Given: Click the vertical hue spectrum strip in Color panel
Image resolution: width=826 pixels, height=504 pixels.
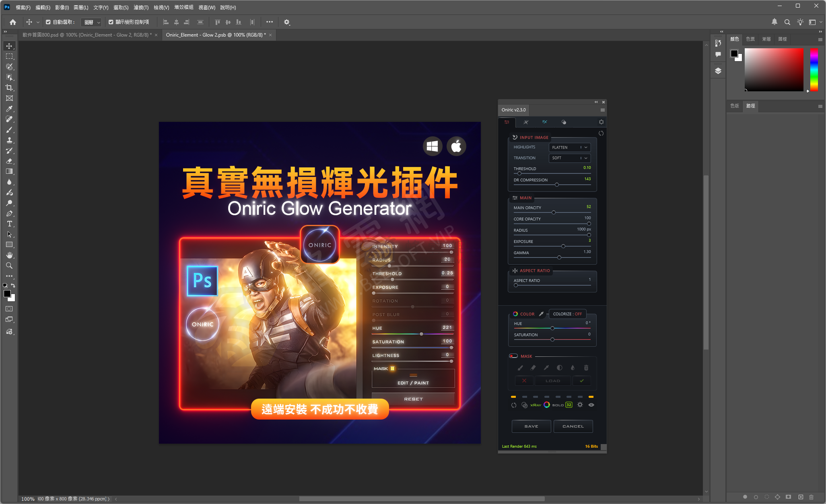Looking at the screenshot, I should click(814, 70).
